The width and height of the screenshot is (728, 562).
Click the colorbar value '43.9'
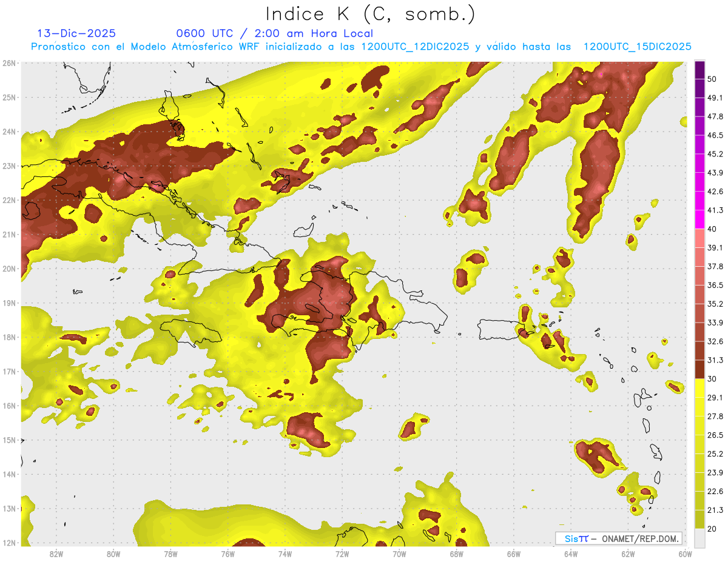tap(715, 173)
